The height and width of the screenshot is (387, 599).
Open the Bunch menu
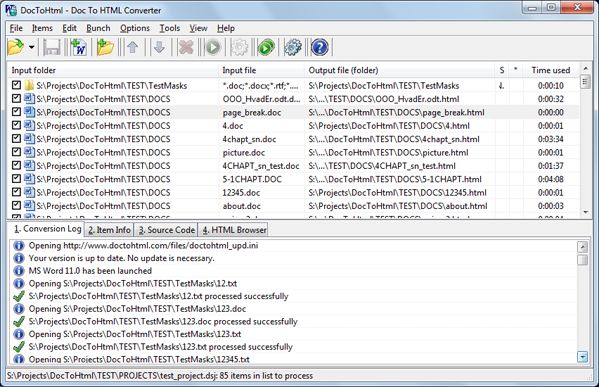(x=98, y=28)
